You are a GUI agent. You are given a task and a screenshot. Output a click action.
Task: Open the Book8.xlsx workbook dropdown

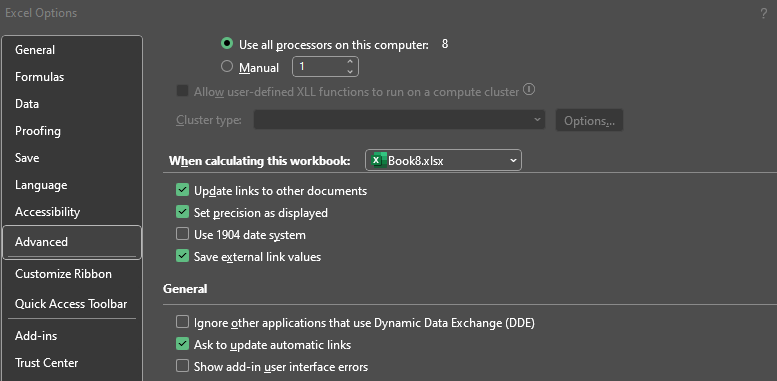pos(443,160)
